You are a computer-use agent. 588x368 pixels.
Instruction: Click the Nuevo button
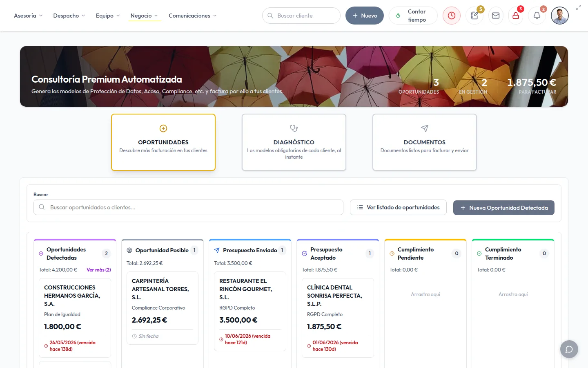click(365, 16)
